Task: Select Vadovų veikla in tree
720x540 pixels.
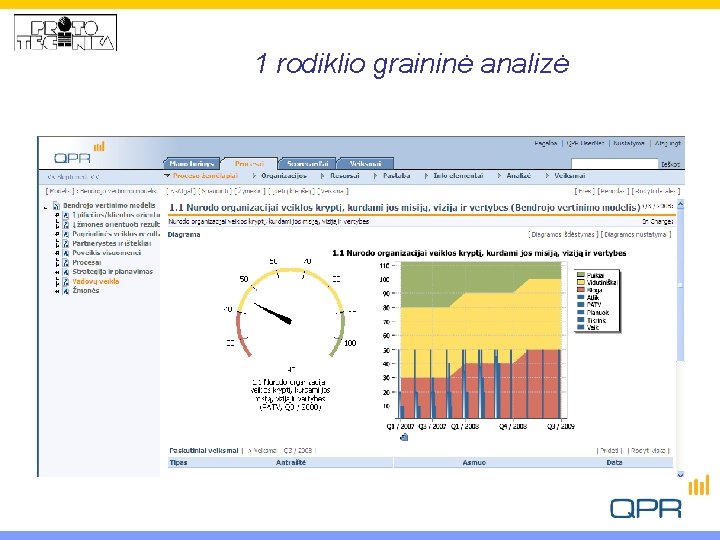Action: pos(96,281)
